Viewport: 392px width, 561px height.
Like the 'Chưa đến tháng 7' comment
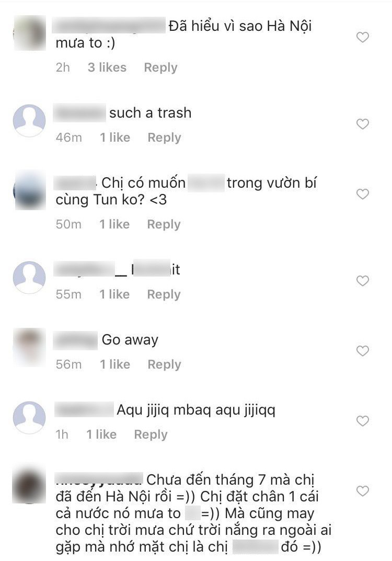click(x=363, y=491)
